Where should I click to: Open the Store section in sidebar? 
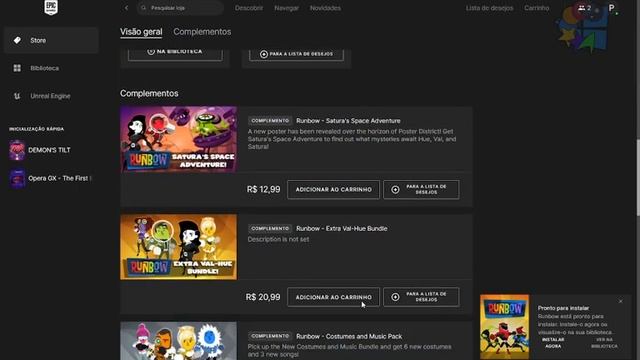tap(51, 40)
